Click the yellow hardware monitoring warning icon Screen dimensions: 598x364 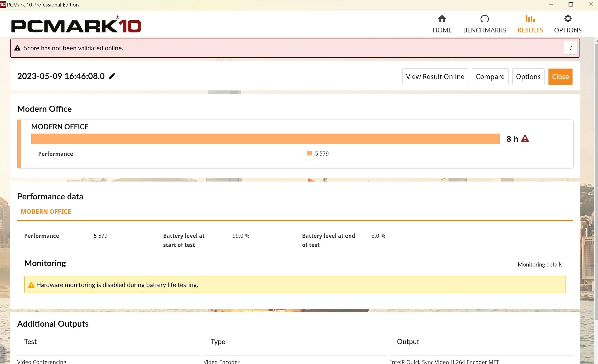point(31,285)
